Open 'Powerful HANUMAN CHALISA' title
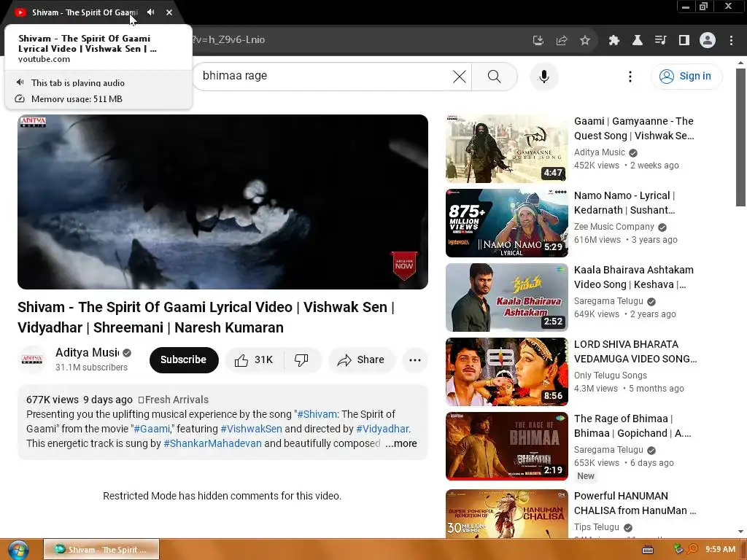Screen dimensions: 747x560 click(x=635, y=503)
